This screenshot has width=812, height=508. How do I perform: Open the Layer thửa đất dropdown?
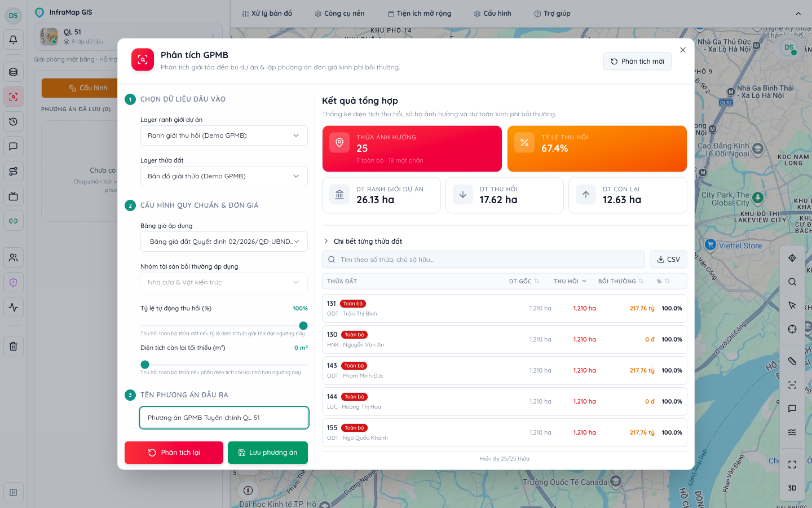224,176
